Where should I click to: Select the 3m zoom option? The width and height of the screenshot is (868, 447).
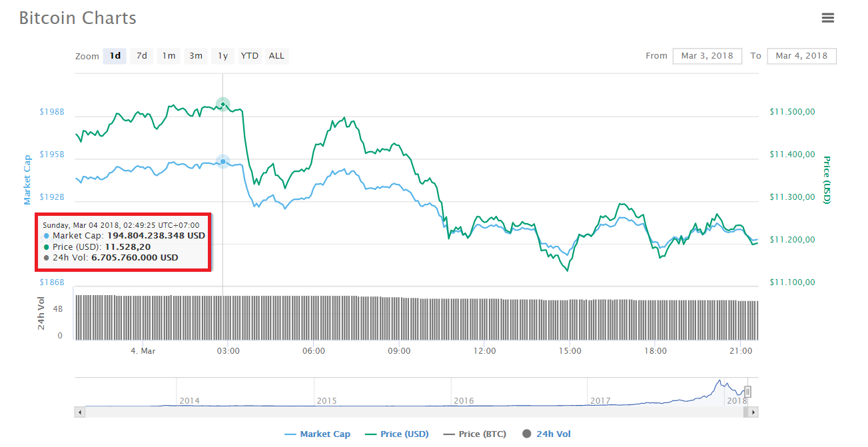tap(195, 56)
